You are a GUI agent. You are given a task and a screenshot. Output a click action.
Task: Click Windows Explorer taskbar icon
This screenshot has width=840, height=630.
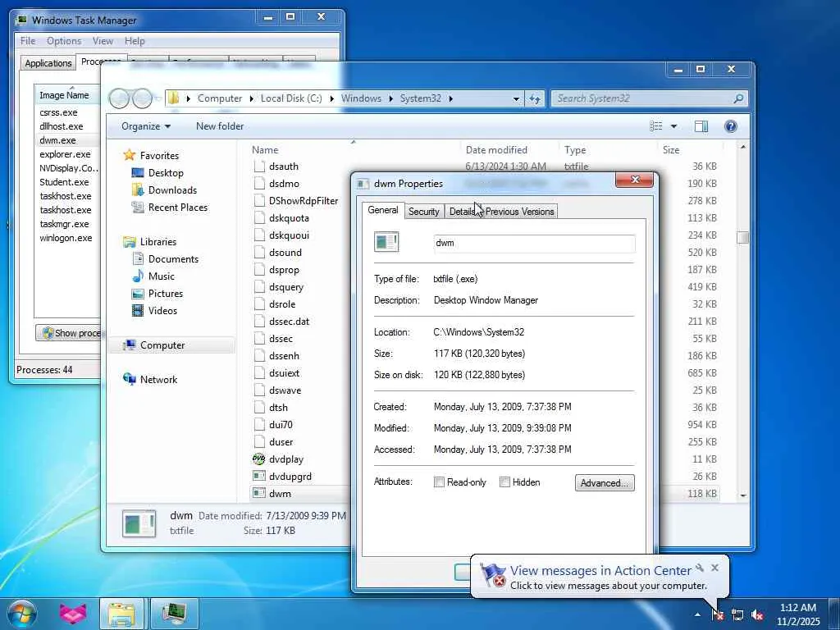tap(121, 614)
